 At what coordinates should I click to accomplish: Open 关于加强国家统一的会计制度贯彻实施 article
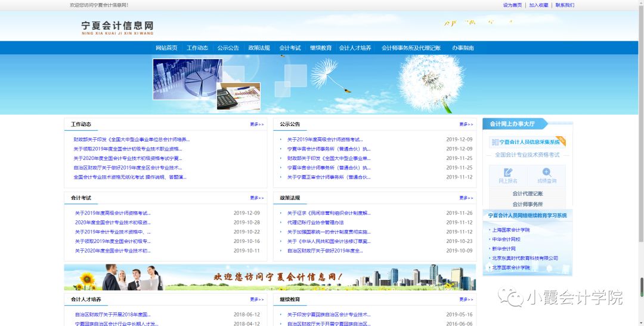(329, 232)
